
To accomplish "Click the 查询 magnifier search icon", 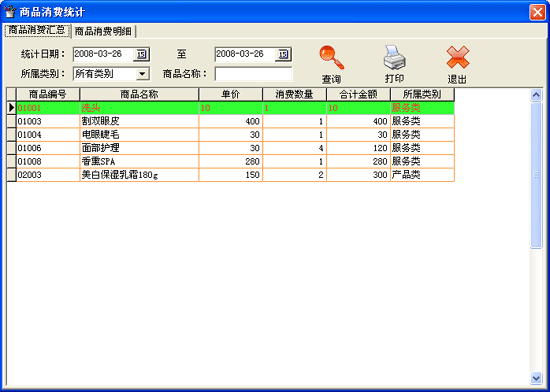I will tap(331, 58).
